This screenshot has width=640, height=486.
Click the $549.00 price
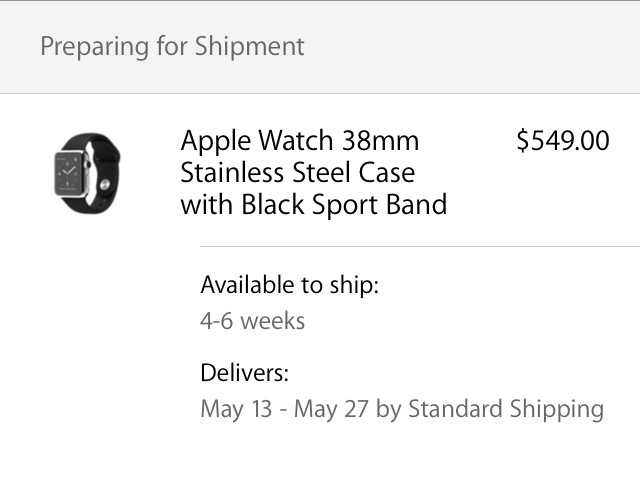tap(562, 141)
